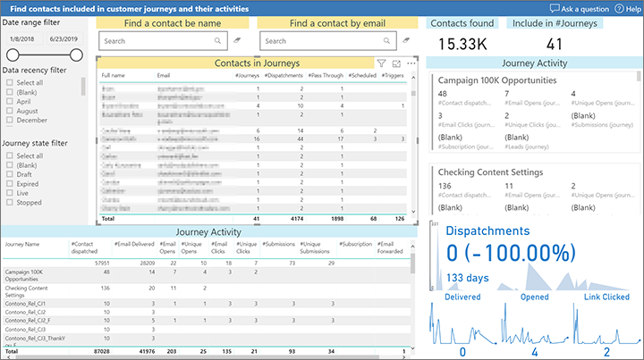Click the right handle of date range slider
The image size is (644, 360).
coord(76,55)
